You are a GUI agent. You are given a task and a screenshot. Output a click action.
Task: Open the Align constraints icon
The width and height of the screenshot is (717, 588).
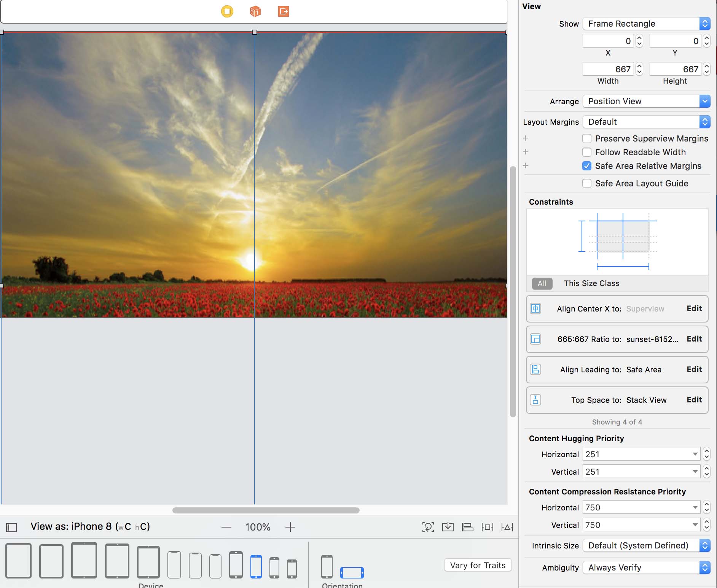click(x=467, y=527)
